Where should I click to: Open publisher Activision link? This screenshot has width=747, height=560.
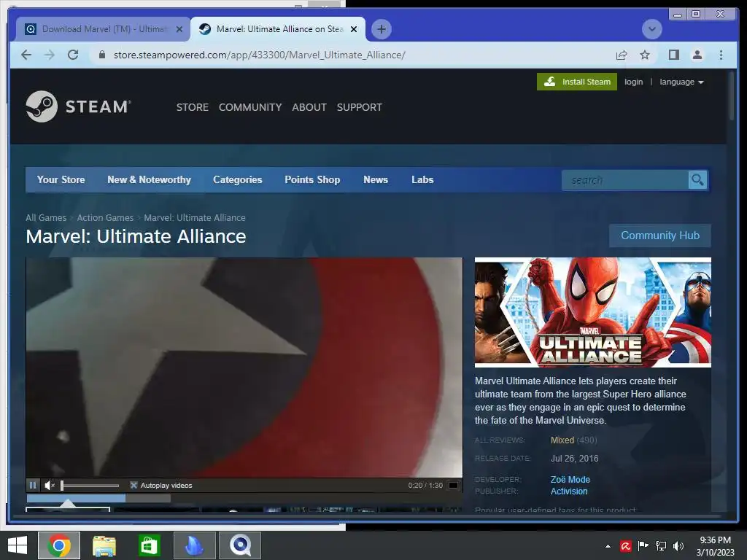(569, 491)
